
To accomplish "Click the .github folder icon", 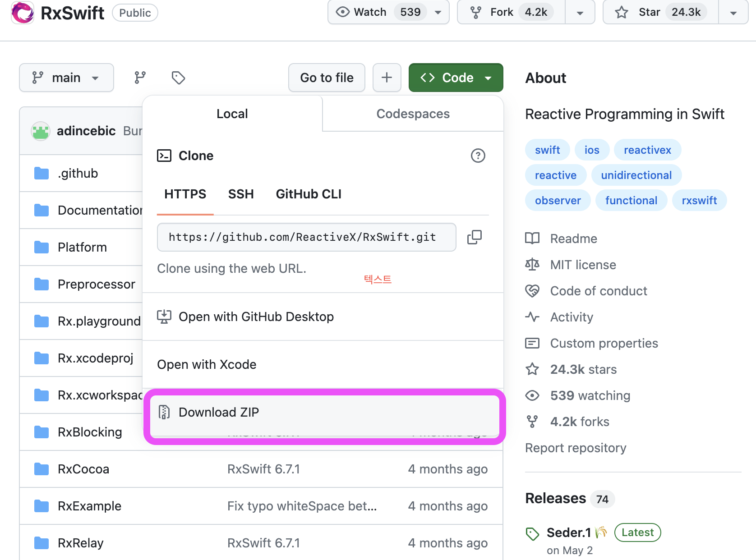I will click(x=41, y=173).
